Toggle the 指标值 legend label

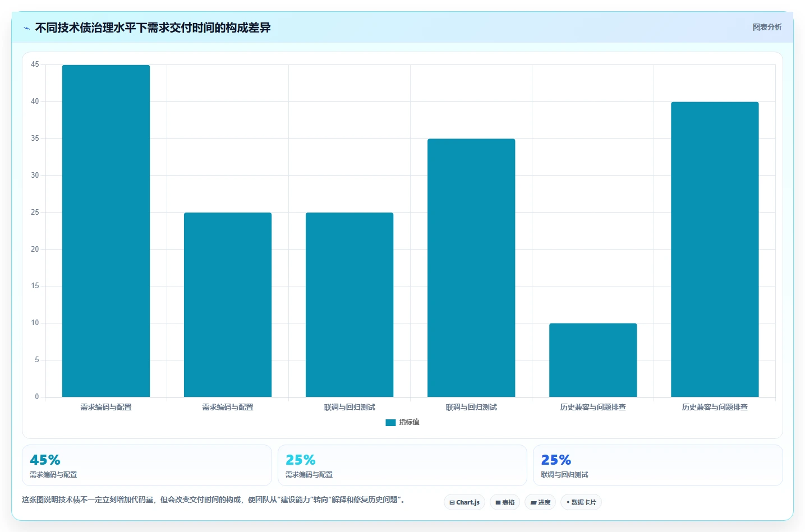409,422
